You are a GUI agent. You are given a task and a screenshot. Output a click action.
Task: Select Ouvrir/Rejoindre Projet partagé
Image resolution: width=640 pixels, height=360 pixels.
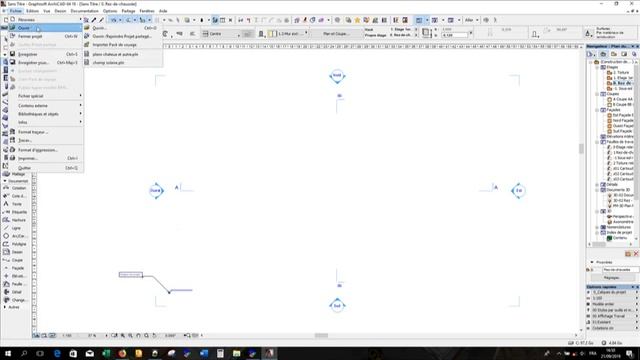click(122, 36)
